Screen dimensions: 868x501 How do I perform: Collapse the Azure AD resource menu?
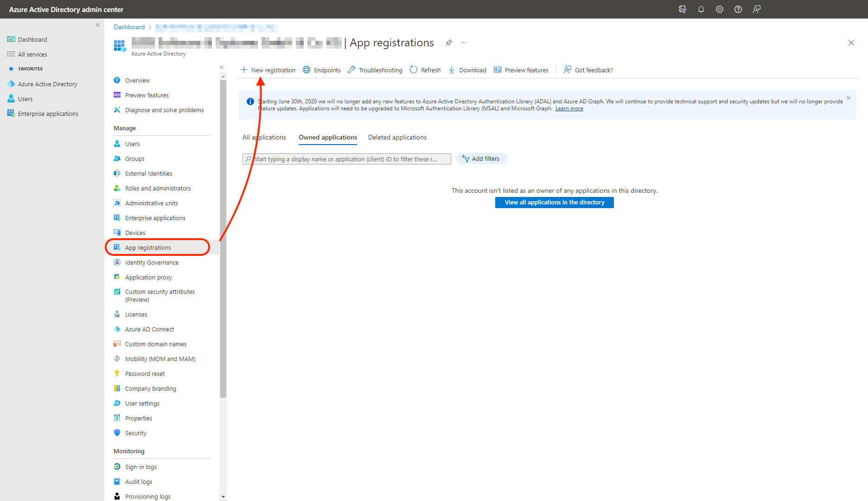tap(222, 67)
